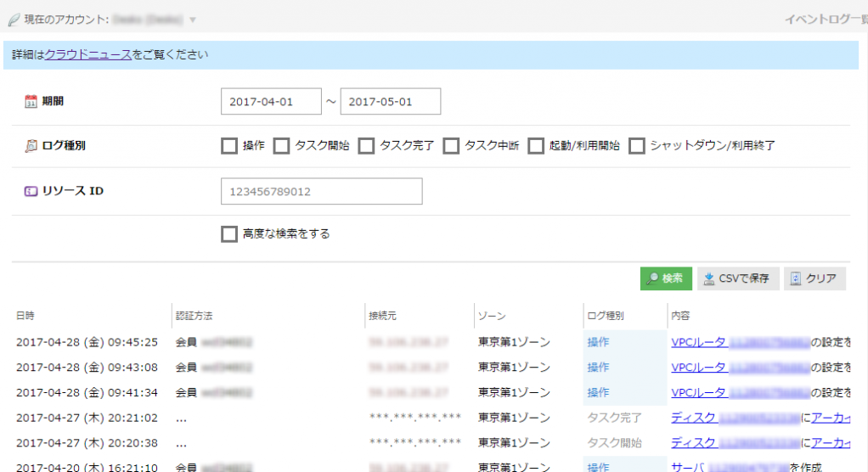
Task: Expand the current account dropdown arrow
Action: click(193, 19)
